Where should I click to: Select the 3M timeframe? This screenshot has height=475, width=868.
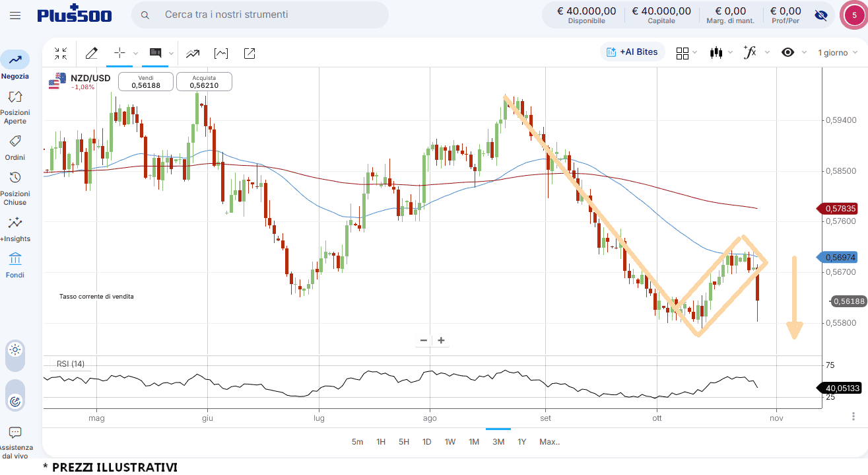pyautogui.click(x=498, y=442)
